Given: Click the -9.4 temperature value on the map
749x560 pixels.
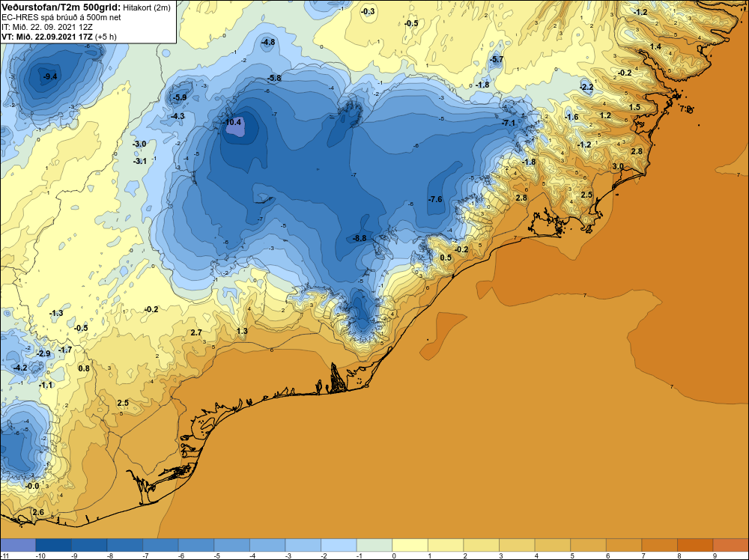Looking at the screenshot, I should click(50, 76).
